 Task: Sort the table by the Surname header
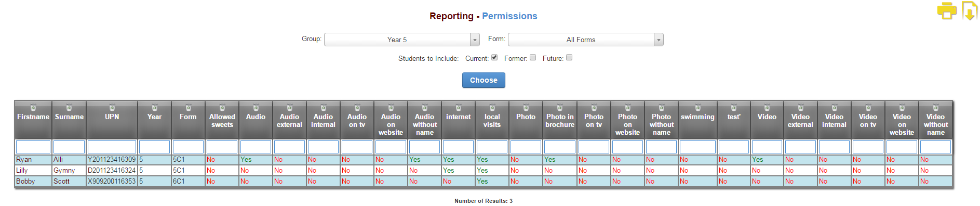tap(69, 117)
